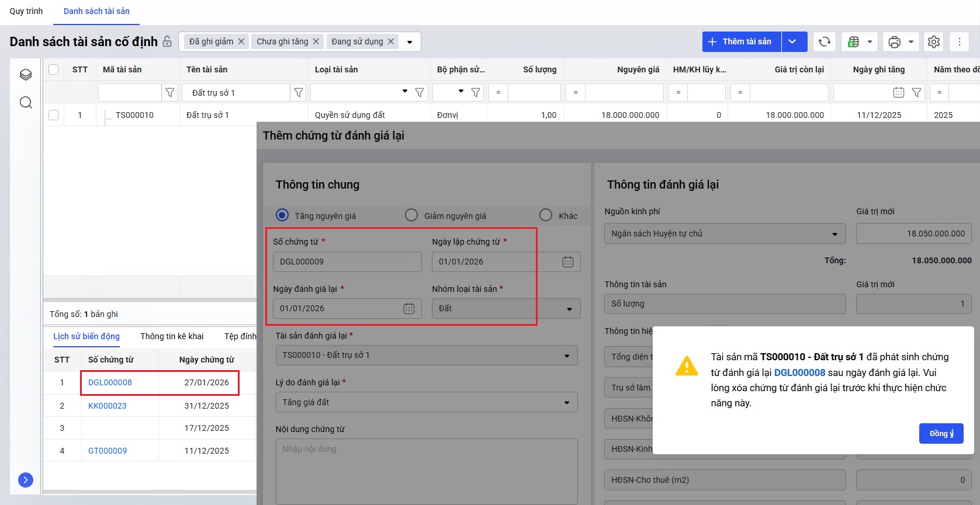Switch to the 'Quy trình' tab
This screenshot has height=505, width=980.
click(x=26, y=11)
